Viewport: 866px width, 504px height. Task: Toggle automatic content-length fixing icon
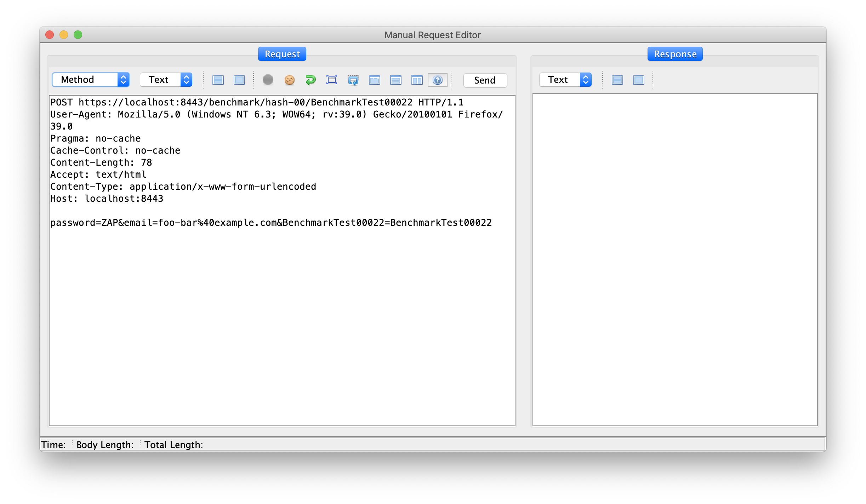tap(332, 80)
